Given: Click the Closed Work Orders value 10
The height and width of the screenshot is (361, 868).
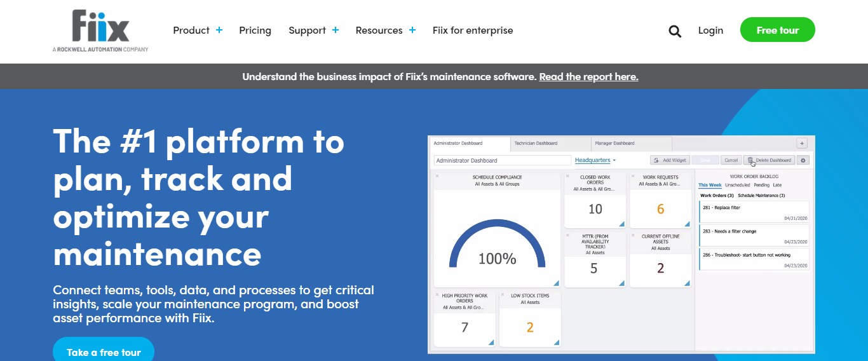Looking at the screenshot, I should 595,209.
